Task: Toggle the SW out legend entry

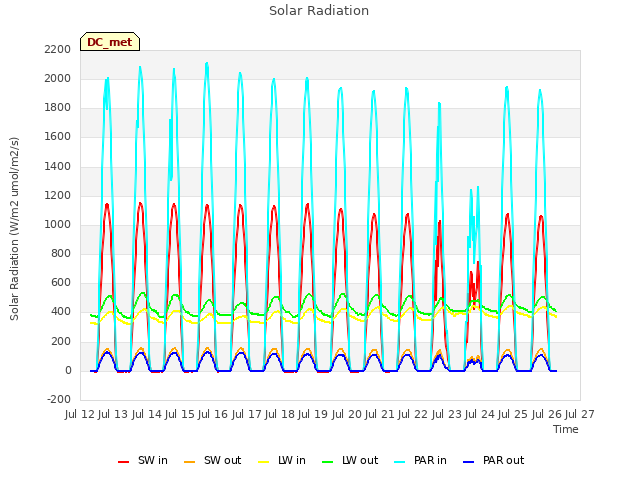Action: (213, 460)
